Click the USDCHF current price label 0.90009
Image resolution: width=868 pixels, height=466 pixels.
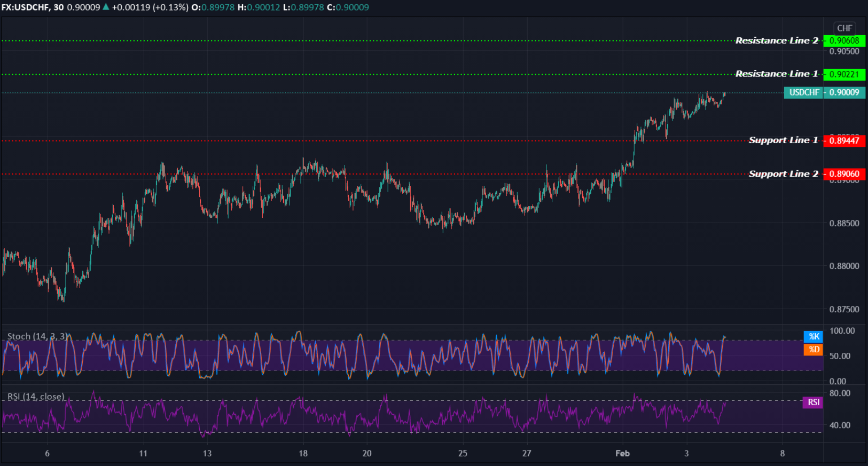pyautogui.click(x=844, y=92)
